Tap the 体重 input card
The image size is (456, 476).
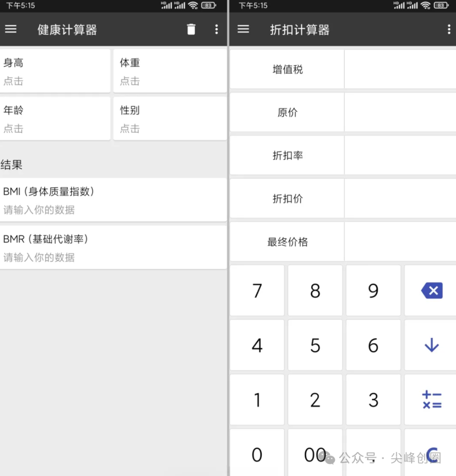pos(170,71)
